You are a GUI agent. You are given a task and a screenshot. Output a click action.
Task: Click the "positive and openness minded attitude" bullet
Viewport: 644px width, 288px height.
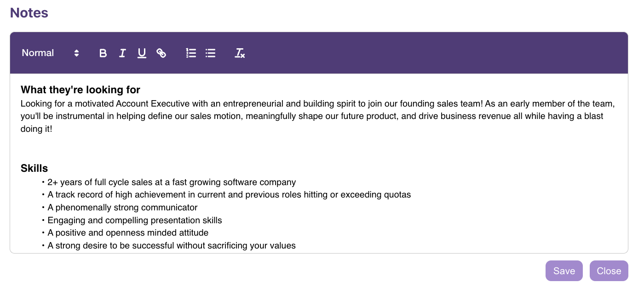(x=128, y=233)
